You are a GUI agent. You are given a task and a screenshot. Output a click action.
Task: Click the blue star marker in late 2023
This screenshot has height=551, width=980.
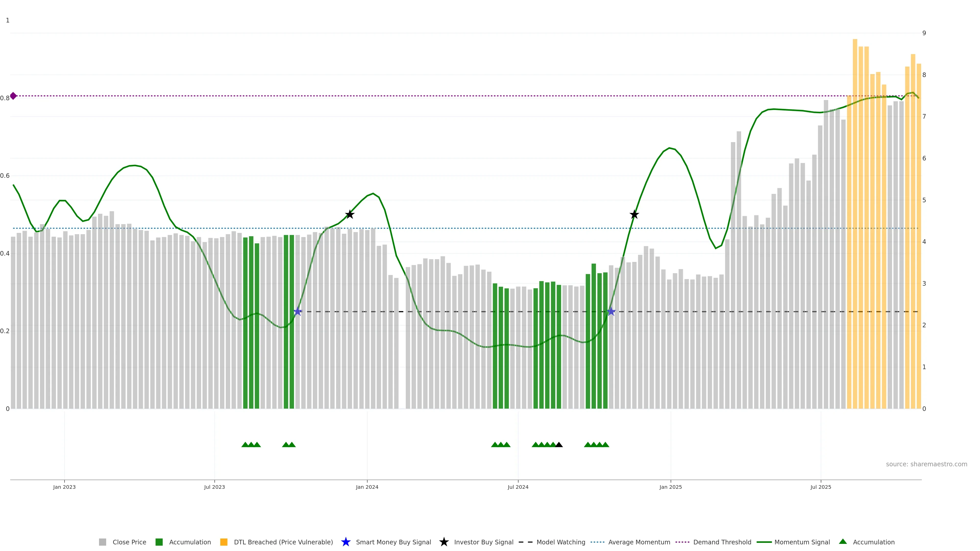pos(298,311)
